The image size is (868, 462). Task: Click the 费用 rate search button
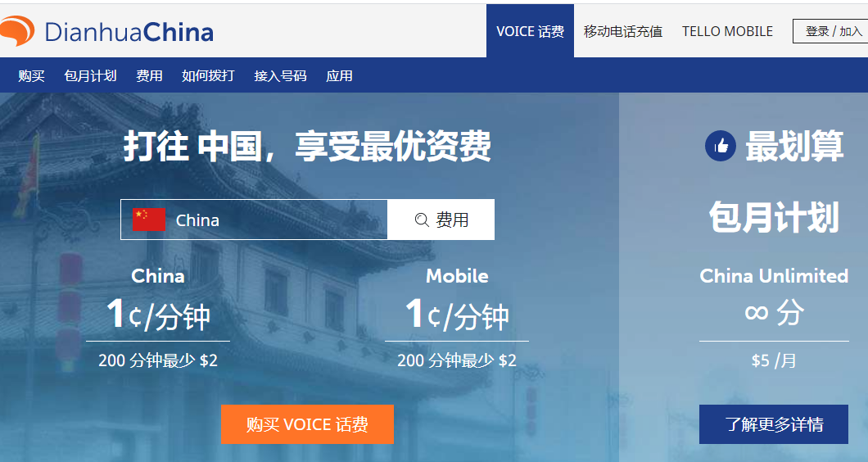click(441, 220)
